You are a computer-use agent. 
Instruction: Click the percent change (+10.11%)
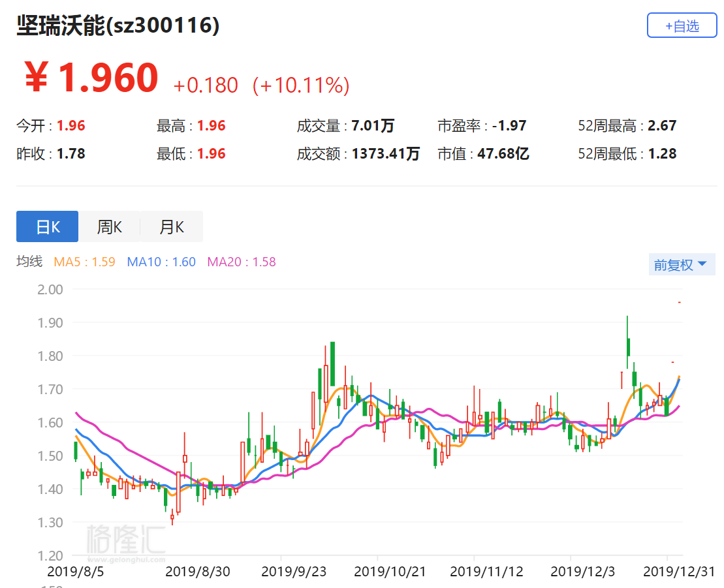point(301,85)
